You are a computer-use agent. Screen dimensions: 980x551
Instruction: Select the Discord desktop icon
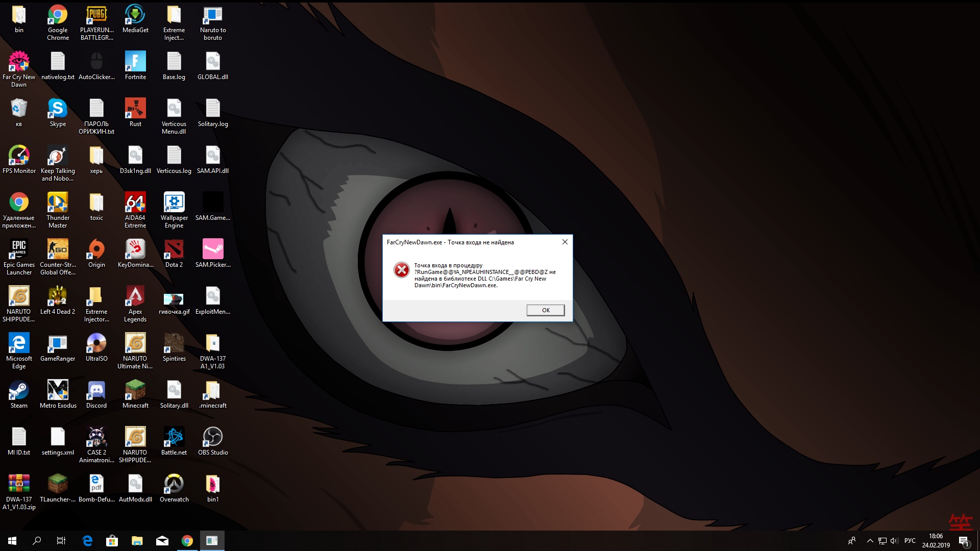pos(96,391)
